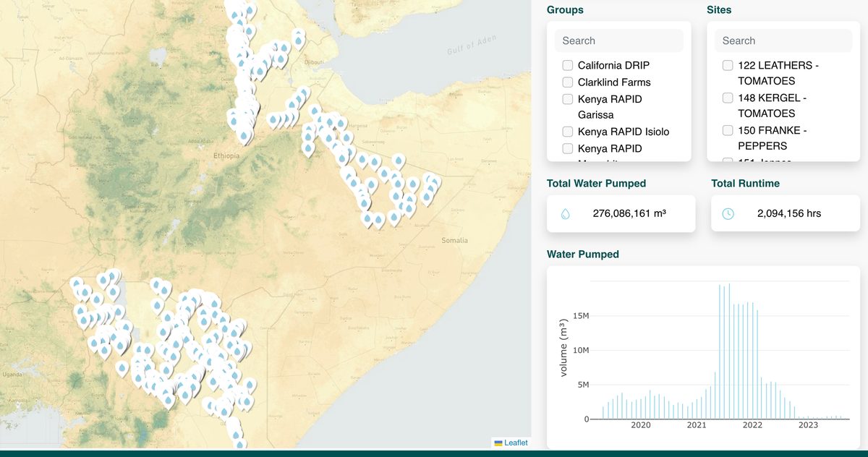Check the 150 FRANKE - PEPPERS site
Screen dimensions: 868x457
[727, 130]
